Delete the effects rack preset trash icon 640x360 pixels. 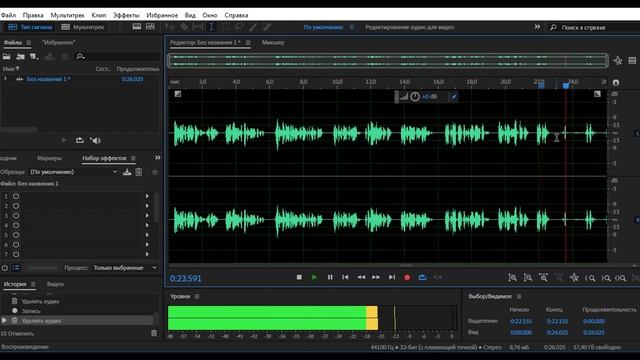(139, 172)
